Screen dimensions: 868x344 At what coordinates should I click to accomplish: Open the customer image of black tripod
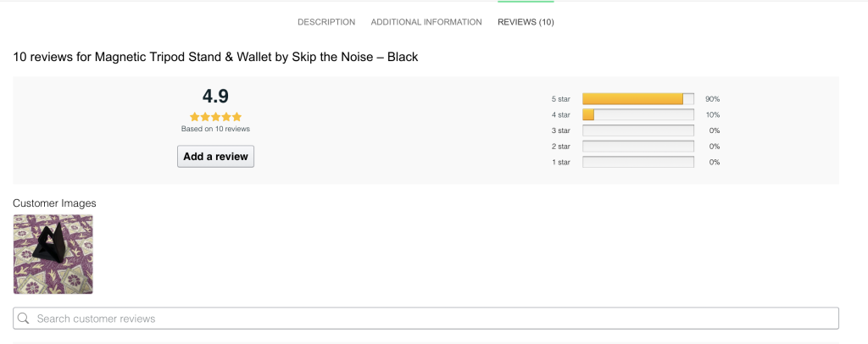pyautogui.click(x=53, y=254)
